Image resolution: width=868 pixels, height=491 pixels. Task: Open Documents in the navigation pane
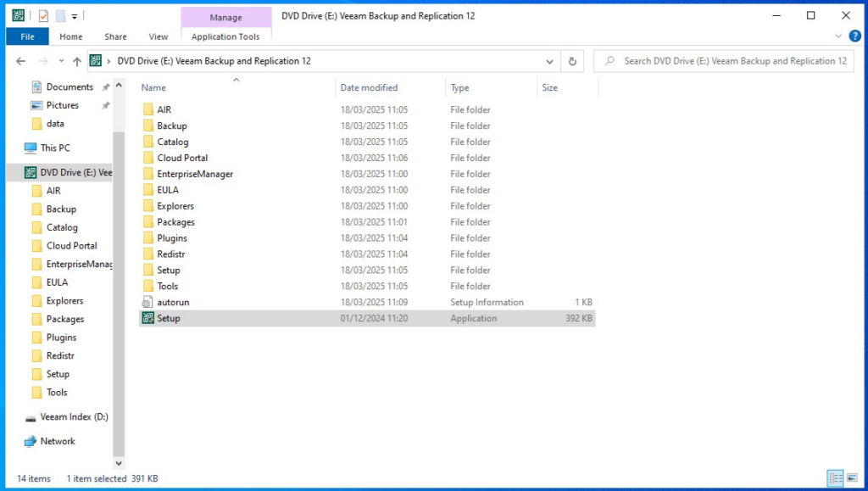tap(70, 86)
